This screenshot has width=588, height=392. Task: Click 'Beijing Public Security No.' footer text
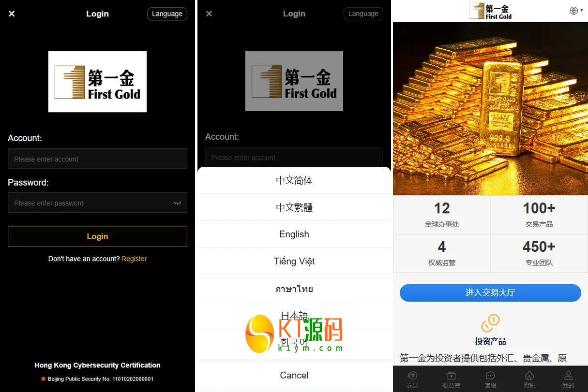pyautogui.click(x=101, y=379)
